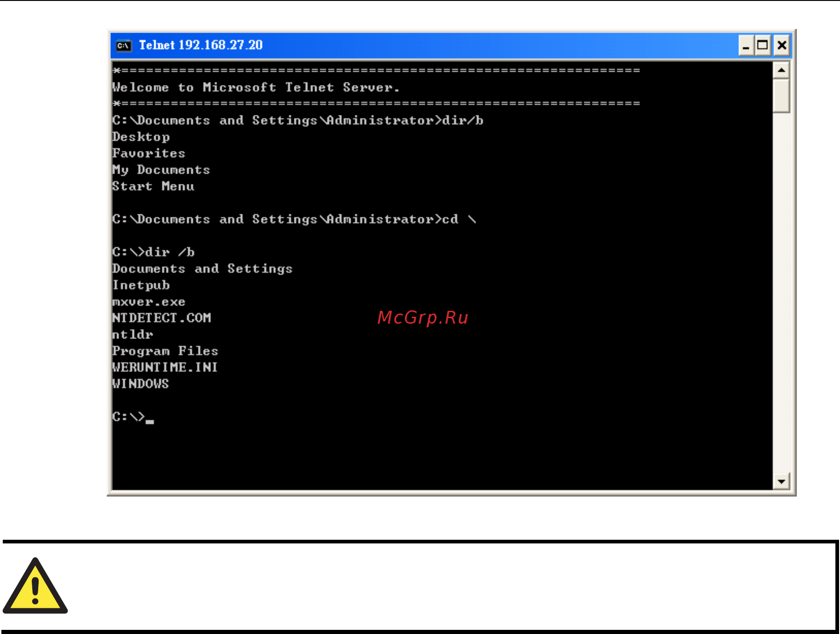Click the scrollbar up arrow

click(x=781, y=70)
